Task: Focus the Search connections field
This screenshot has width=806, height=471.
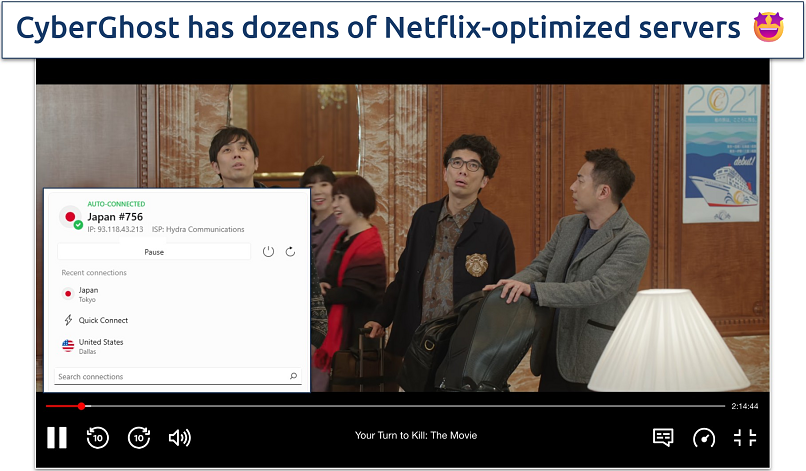Action: [x=177, y=376]
